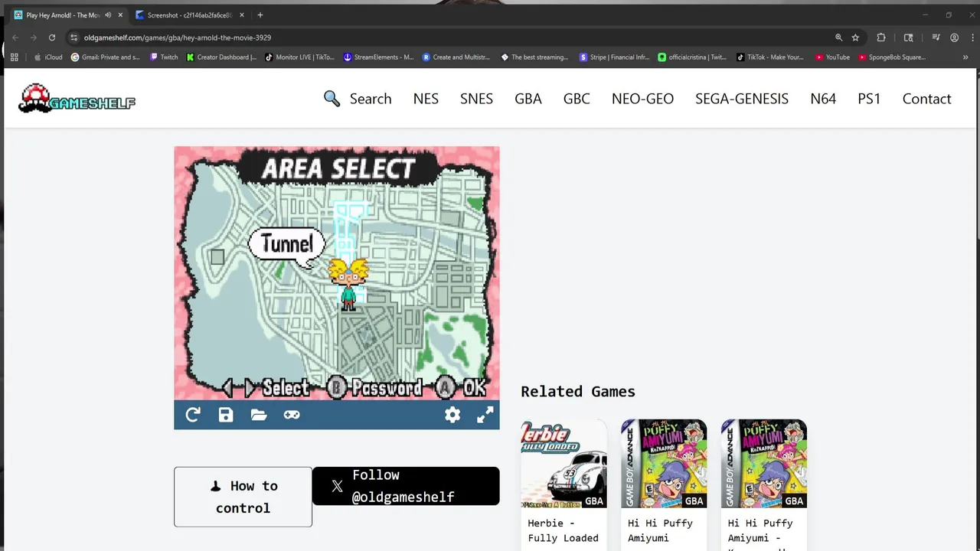Click the Related Games heading text
Viewport: 980px width, 551px height.
tap(578, 391)
